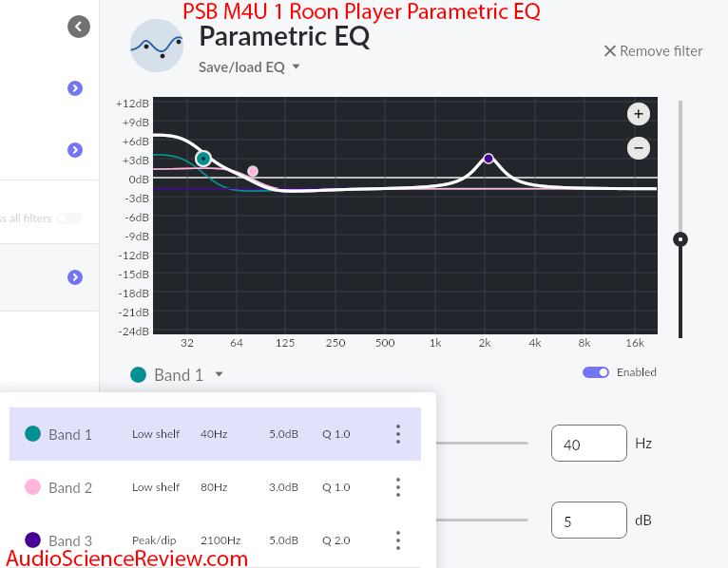Image resolution: width=728 pixels, height=568 pixels.
Task: Click the gain dB slider track
Action: tap(483, 520)
